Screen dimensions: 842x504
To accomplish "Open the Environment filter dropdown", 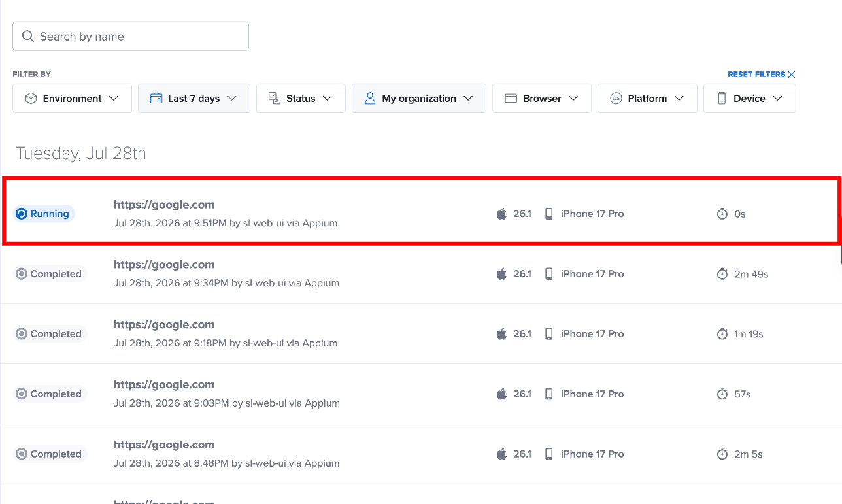I will (x=72, y=98).
